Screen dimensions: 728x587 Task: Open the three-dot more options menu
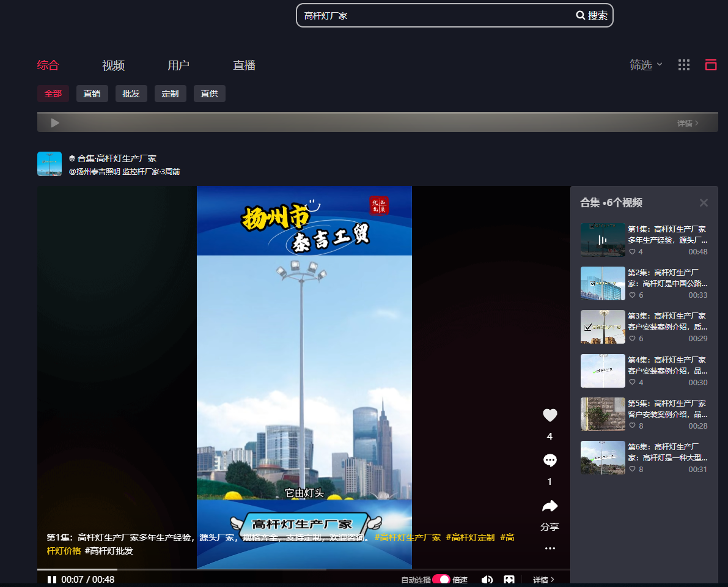(x=550, y=548)
